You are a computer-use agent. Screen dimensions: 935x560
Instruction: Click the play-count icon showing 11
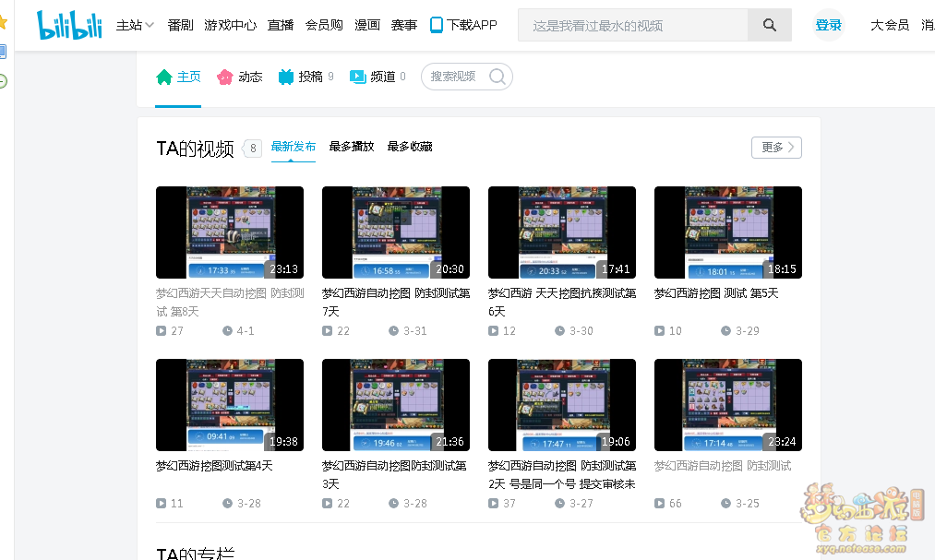click(x=161, y=504)
